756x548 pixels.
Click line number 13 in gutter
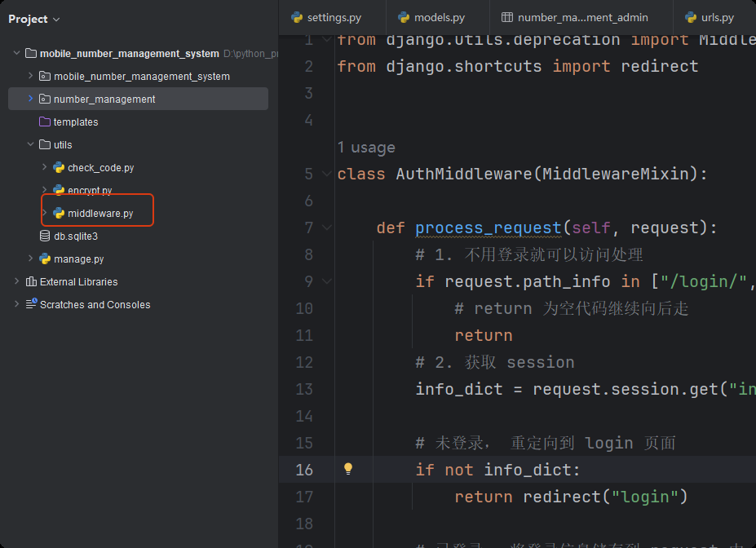tap(304, 389)
